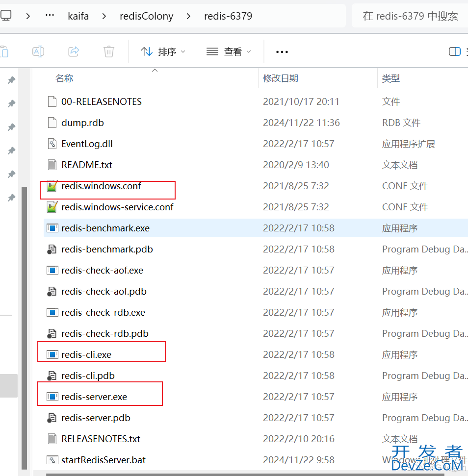
Task: Click the EventLog.dll file icon
Action: point(52,144)
